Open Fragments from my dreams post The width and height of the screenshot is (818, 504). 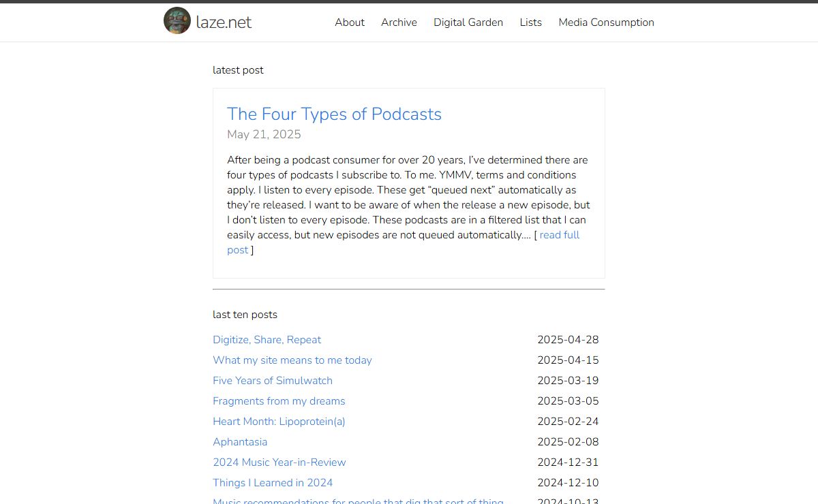click(279, 401)
